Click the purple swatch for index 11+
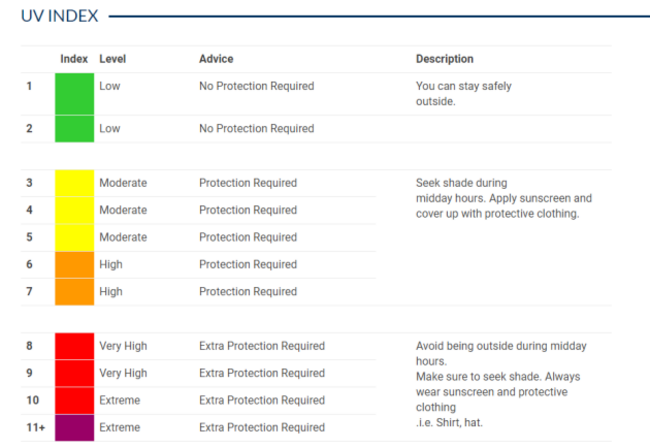This screenshot has width=650, height=448. [x=75, y=428]
